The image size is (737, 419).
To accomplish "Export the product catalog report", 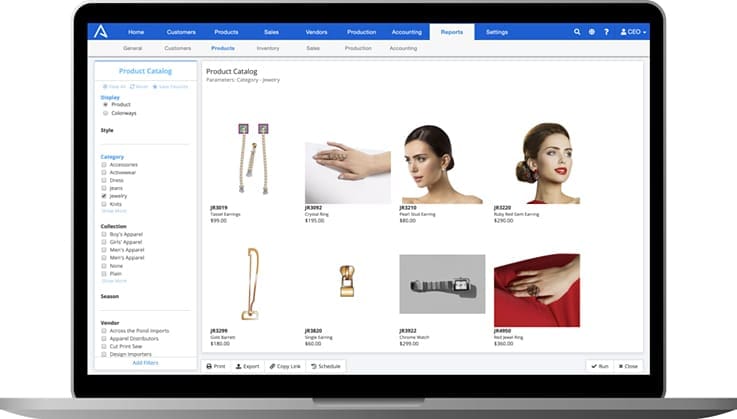I will click(x=247, y=366).
